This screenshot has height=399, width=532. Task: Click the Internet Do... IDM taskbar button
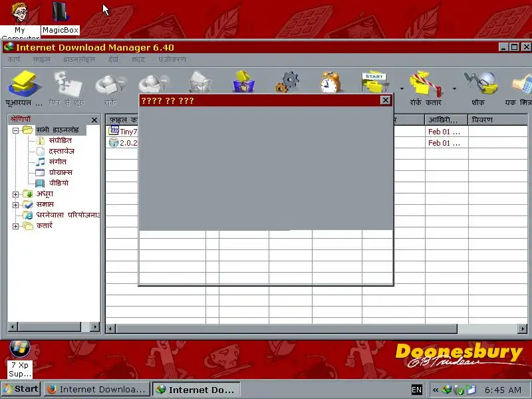tap(196, 390)
